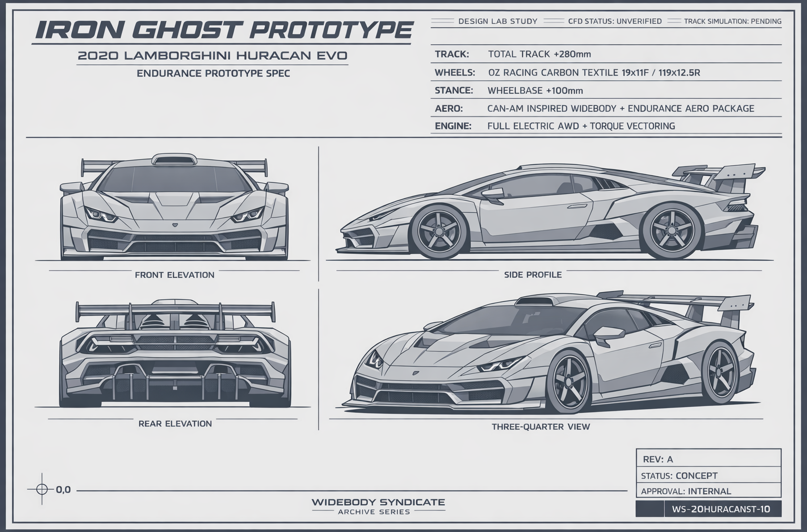
Task: Click the roof scoop on front elevation
Action: pos(174,160)
